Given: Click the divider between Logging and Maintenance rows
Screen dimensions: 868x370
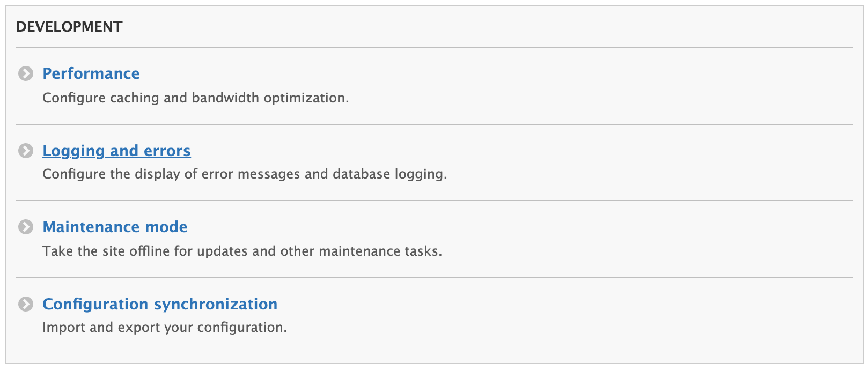Looking at the screenshot, I should coord(434,201).
